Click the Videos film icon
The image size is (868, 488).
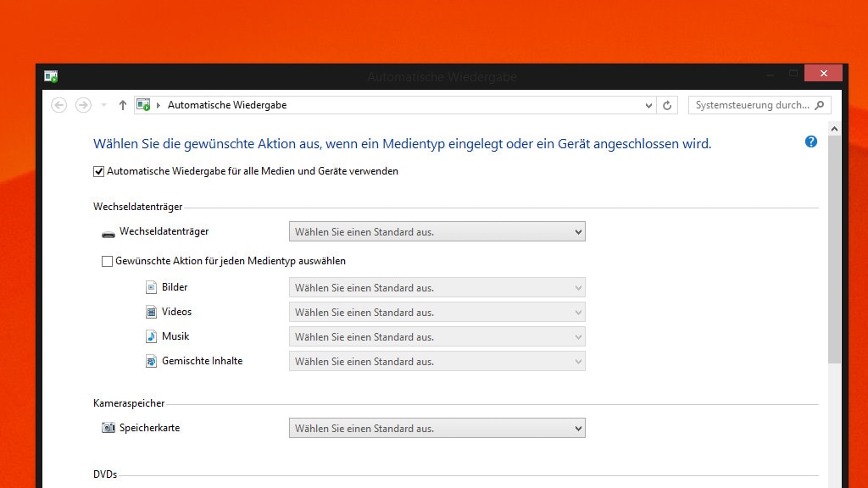tap(151, 312)
